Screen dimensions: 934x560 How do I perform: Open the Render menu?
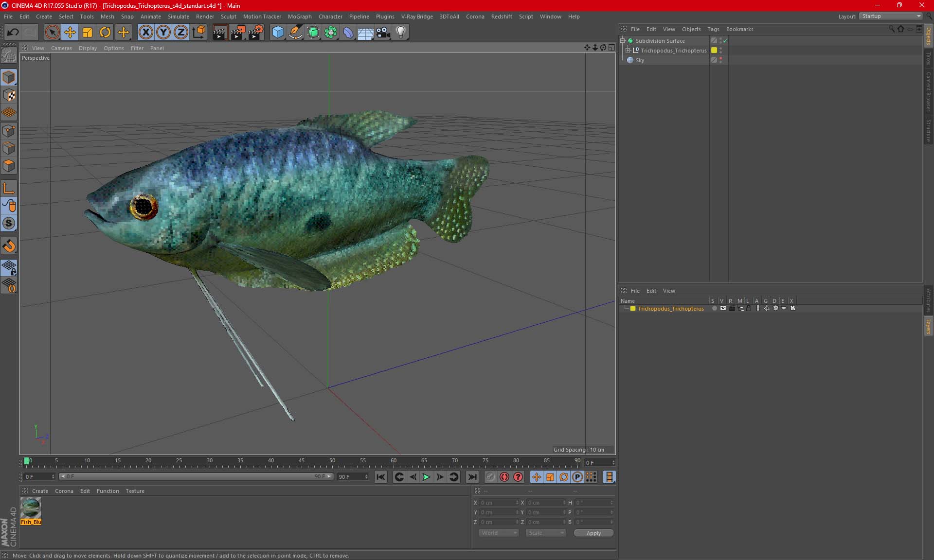pos(205,17)
